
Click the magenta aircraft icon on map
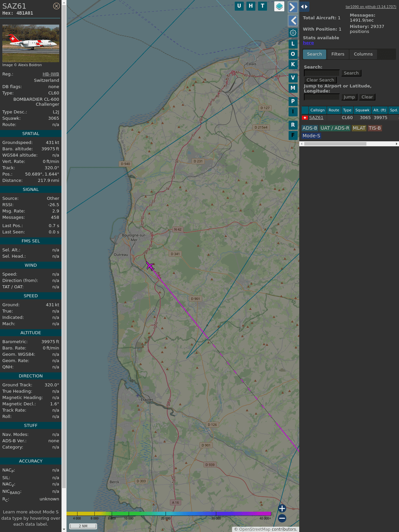pyautogui.click(x=150, y=266)
